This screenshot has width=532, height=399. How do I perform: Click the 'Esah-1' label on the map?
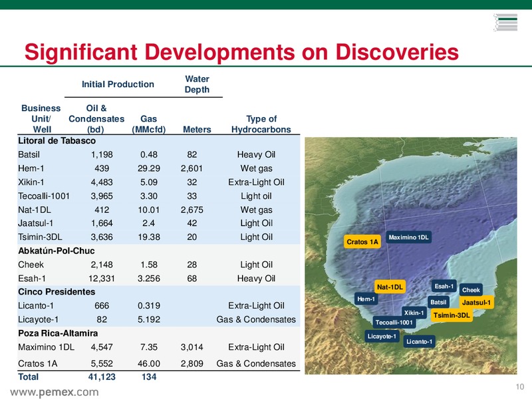(444, 286)
